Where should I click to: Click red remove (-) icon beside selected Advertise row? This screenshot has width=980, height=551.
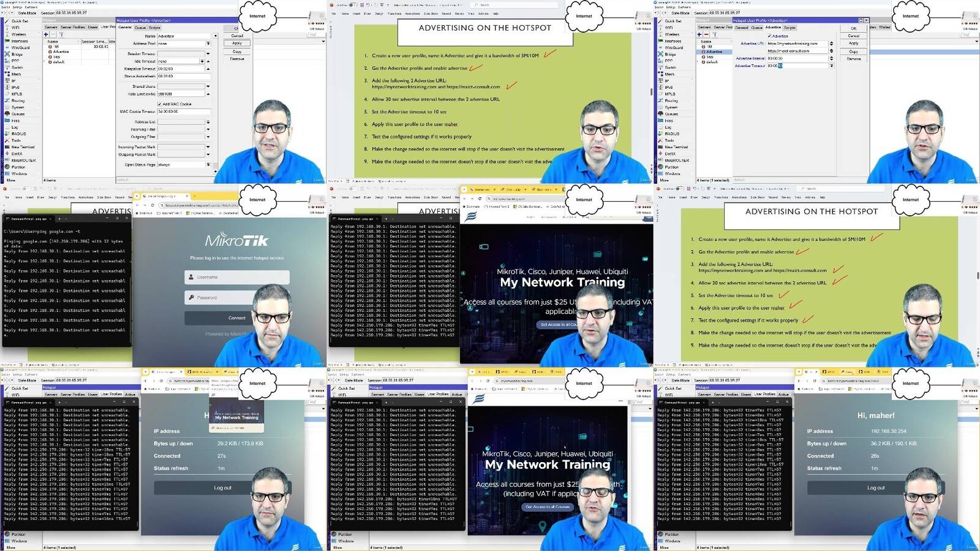coord(706,34)
